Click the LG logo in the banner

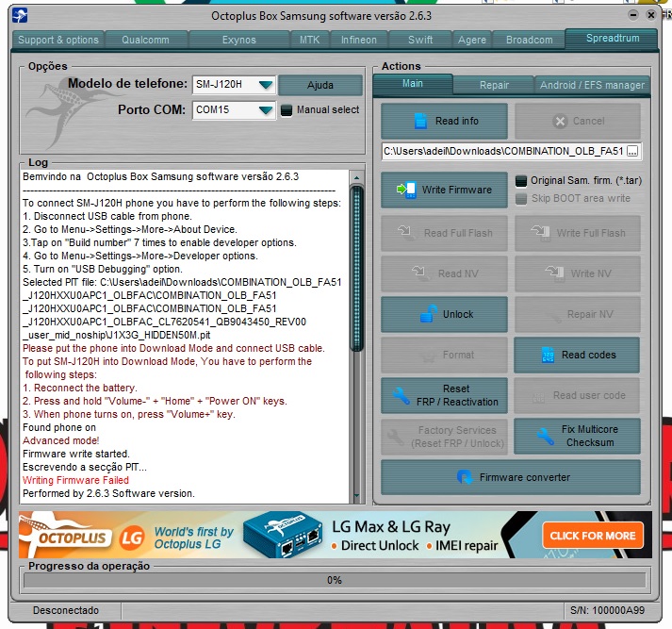pos(131,537)
